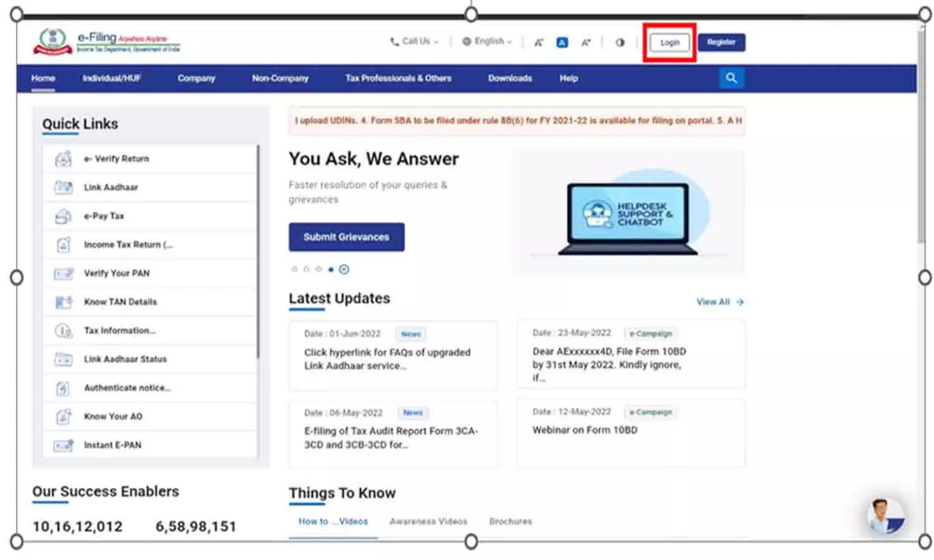Open View All latest updates link
The height and width of the screenshot is (560, 934).
tap(719, 302)
